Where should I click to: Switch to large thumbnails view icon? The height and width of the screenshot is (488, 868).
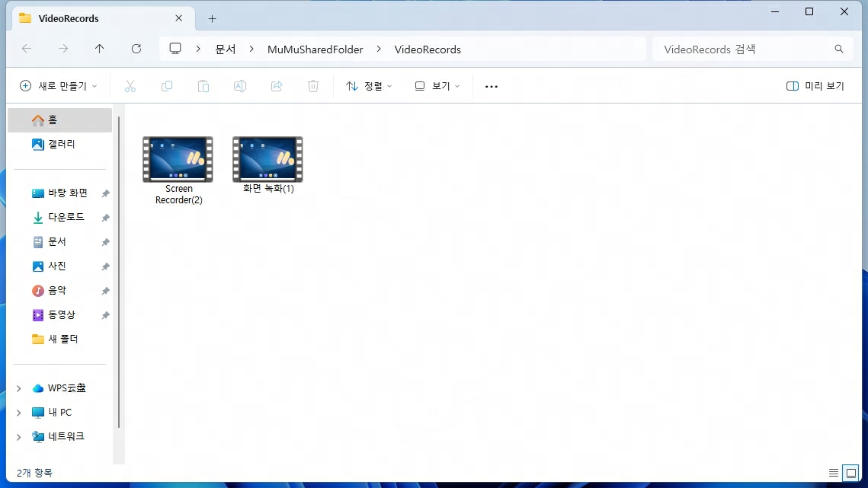tap(851, 473)
